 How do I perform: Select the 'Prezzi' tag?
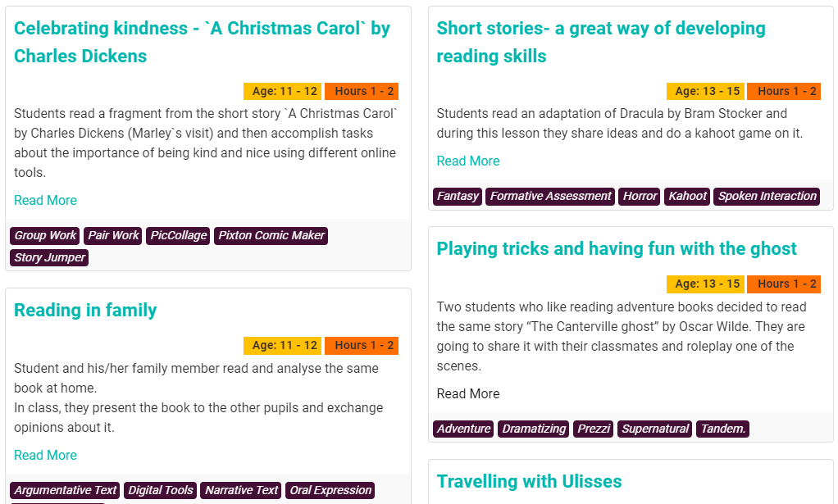tap(594, 429)
